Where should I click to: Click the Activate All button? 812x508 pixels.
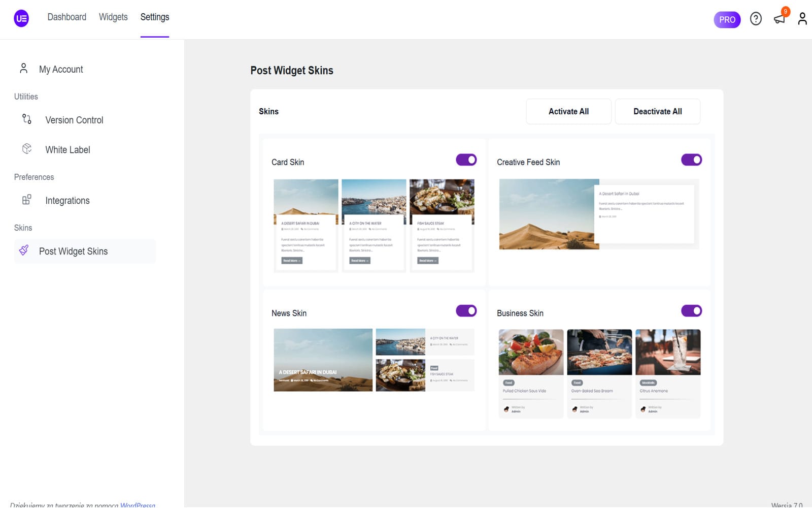pyautogui.click(x=568, y=111)
